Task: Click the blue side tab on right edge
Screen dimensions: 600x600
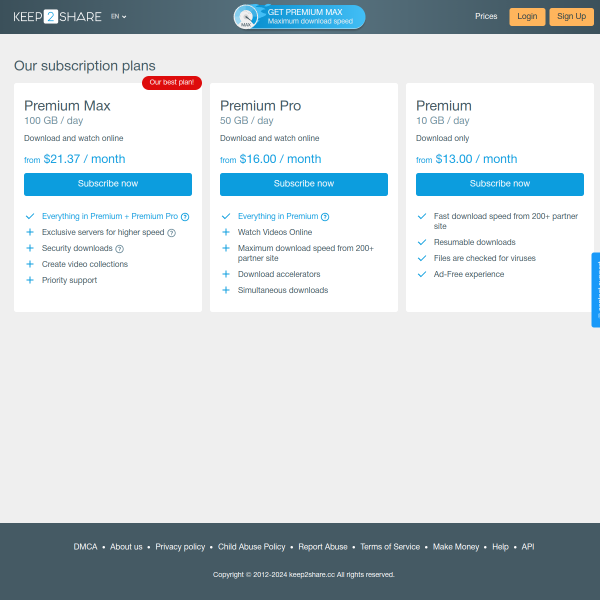Action: (596, 290)
